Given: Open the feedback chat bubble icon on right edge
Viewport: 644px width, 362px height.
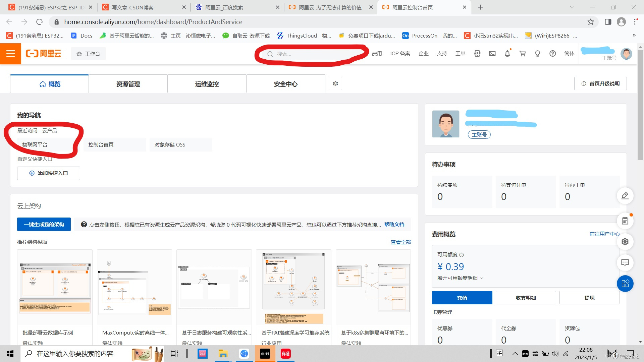Looking at the screenshot, I should [625, 263].
